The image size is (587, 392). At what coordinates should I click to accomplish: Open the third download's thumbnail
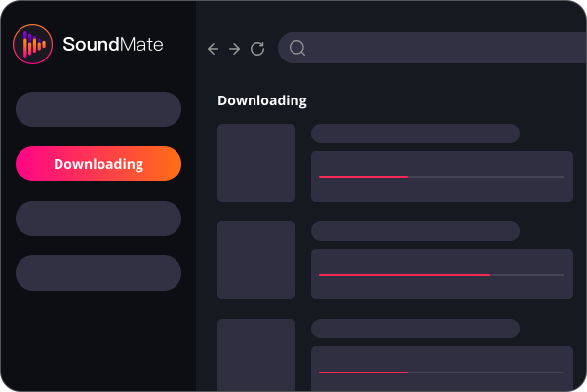256,355
